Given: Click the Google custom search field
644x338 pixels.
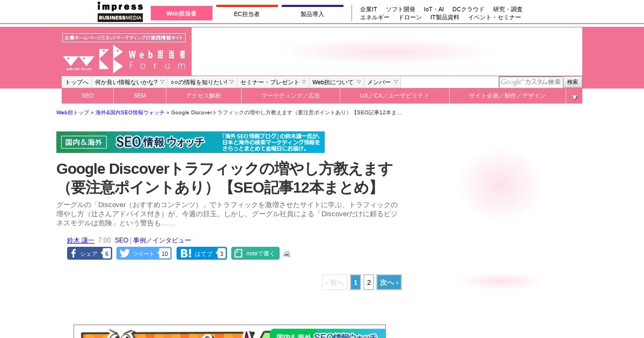Looking at the screenshot, I should 531,82.
